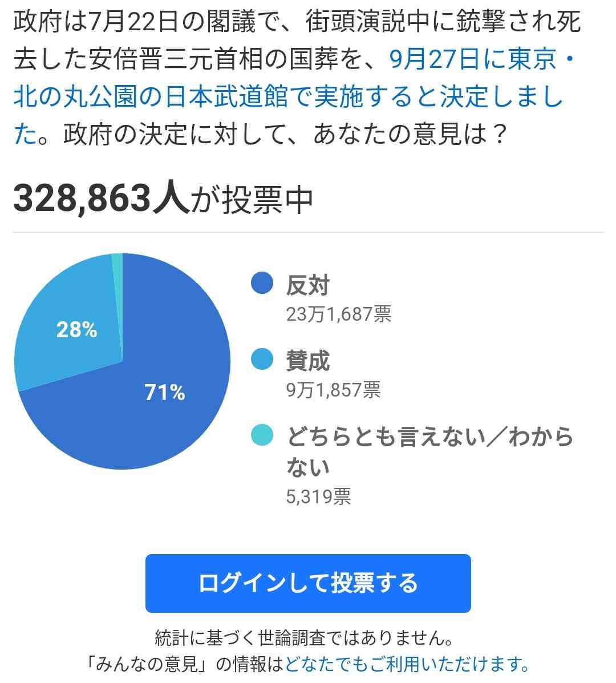Click the 反対 legend label
Image resolution: width=616 pixels, height=683 pixels.
308,285
